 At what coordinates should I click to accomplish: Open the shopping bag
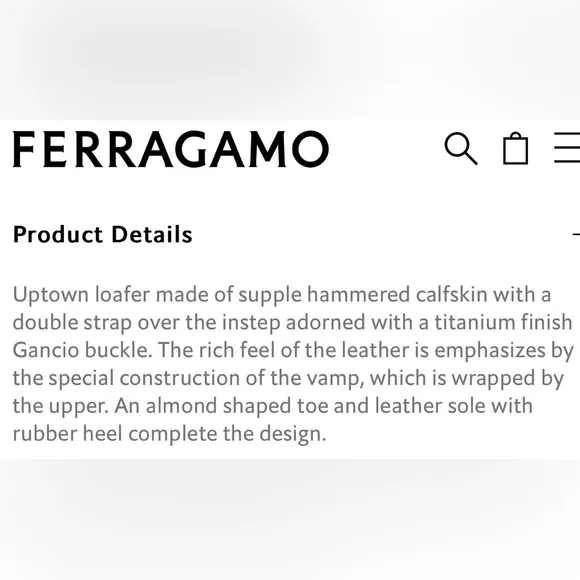(515, 148)
